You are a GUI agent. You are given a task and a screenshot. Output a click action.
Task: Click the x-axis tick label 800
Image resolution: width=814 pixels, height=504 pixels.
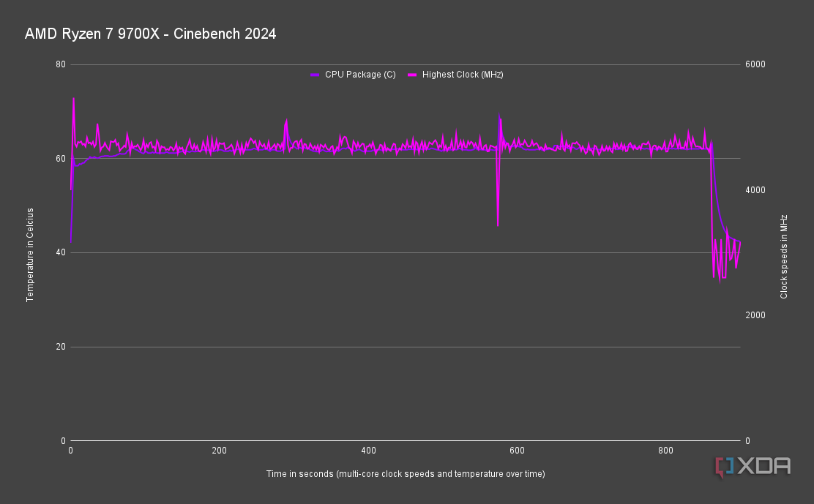tap(665, 451)
